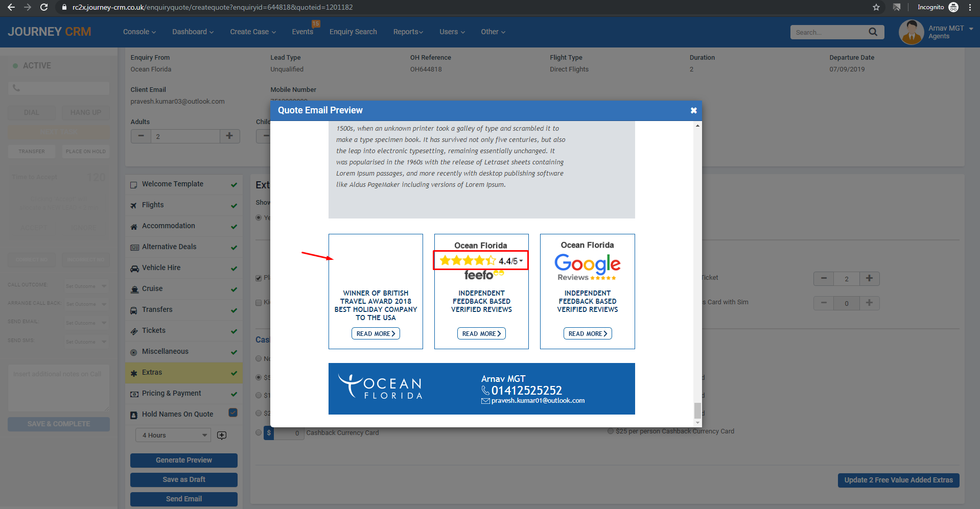980x509 pixels.
Task: Click Read More under British Travel Award
Action: point(376,333)
